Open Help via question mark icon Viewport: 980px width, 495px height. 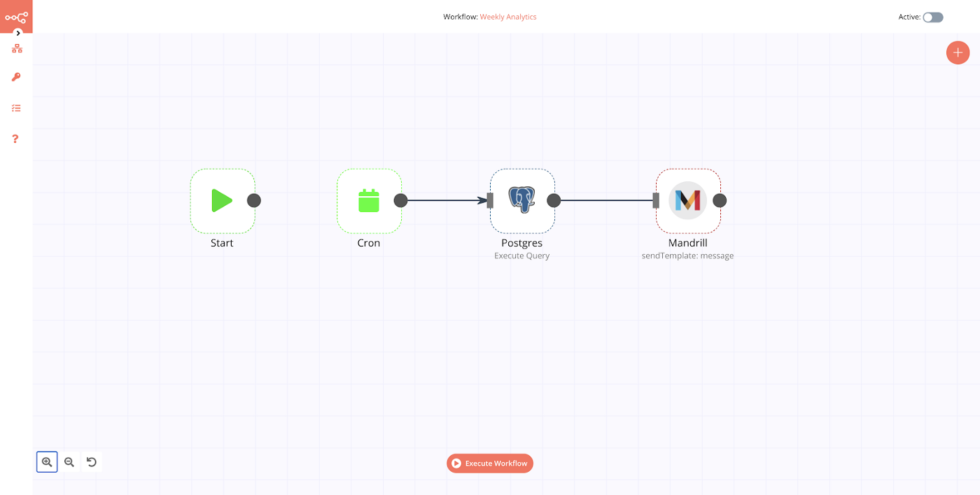(16, 139)
